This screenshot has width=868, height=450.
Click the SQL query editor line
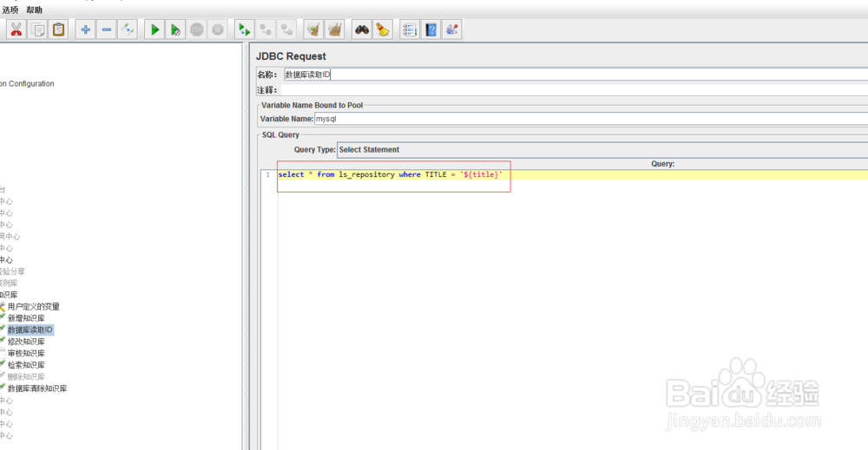[572, 174]
